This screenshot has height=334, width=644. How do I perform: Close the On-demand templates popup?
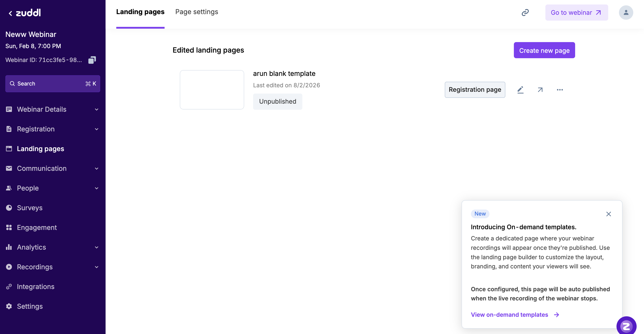pyautogui.click(x=608, y=214)
